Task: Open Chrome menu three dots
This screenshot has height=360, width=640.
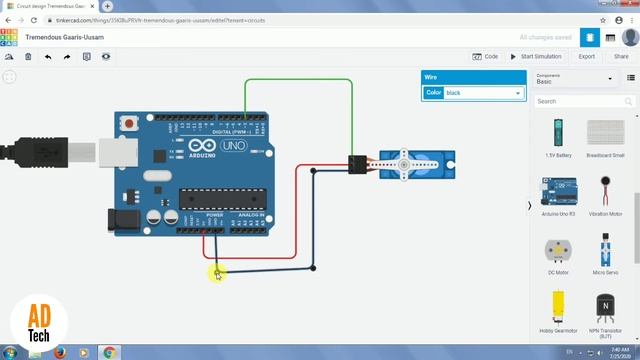Action: click(x=632, y=20)
